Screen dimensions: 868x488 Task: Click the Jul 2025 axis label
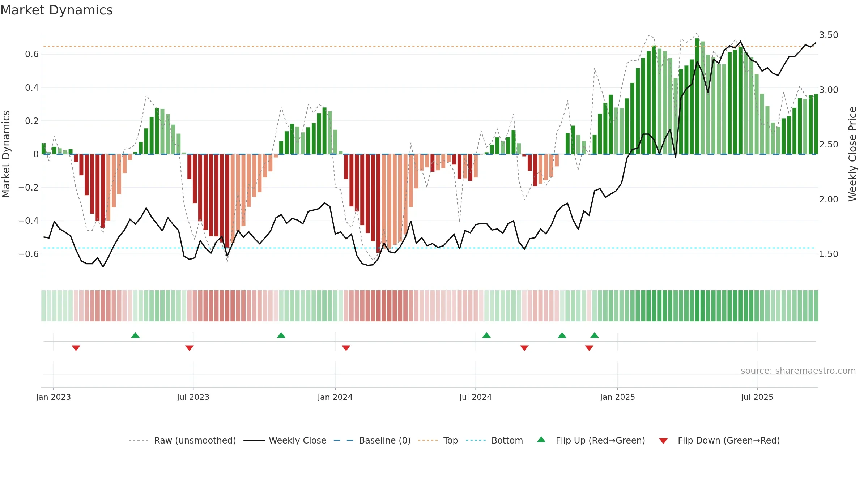point(757,397)
